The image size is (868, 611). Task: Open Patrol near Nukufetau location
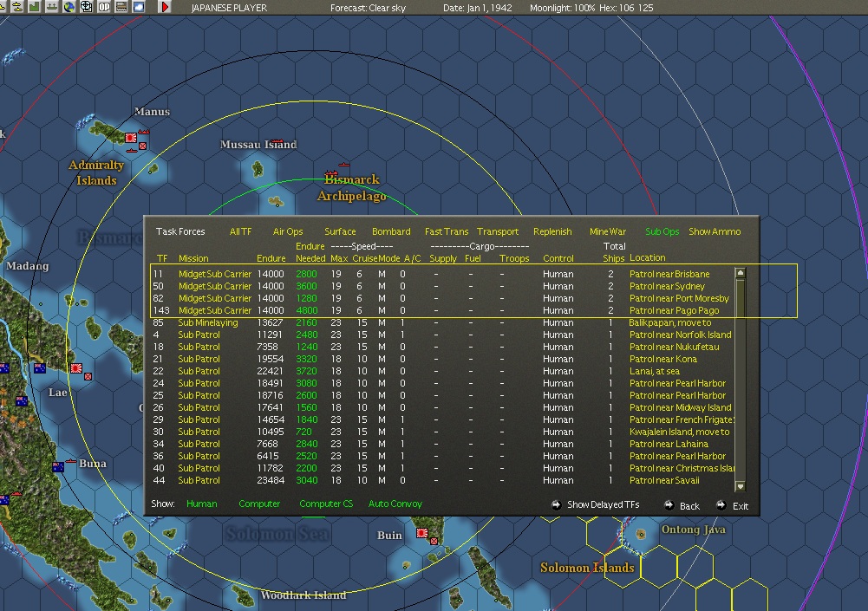coord(675,347)
